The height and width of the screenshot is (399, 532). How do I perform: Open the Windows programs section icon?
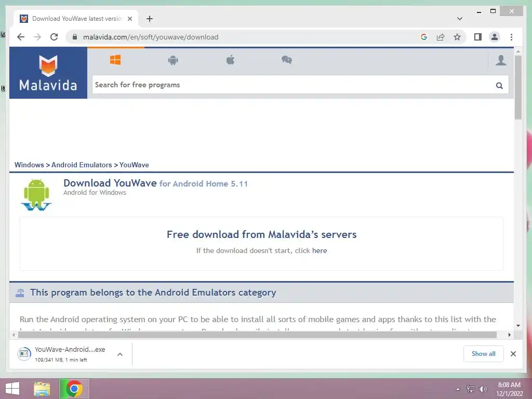click(x=115, y=60)
